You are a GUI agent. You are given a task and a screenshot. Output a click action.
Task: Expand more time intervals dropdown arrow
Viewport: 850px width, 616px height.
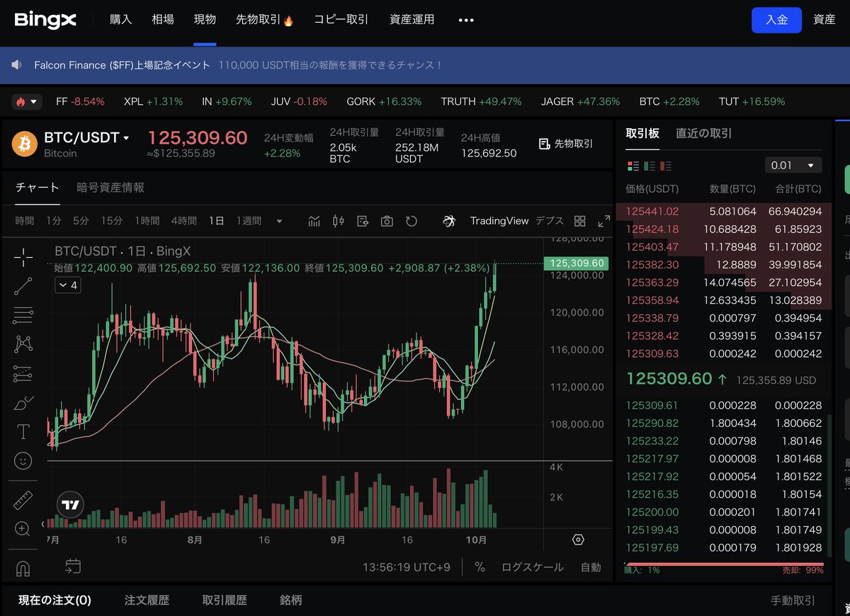pyautogui.click(x=279, y=221)
